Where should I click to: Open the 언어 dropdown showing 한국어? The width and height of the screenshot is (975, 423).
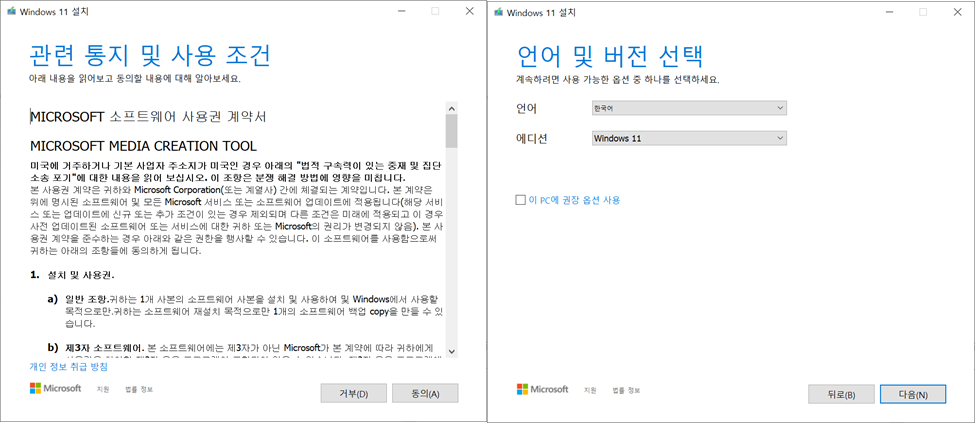(689, 108)
